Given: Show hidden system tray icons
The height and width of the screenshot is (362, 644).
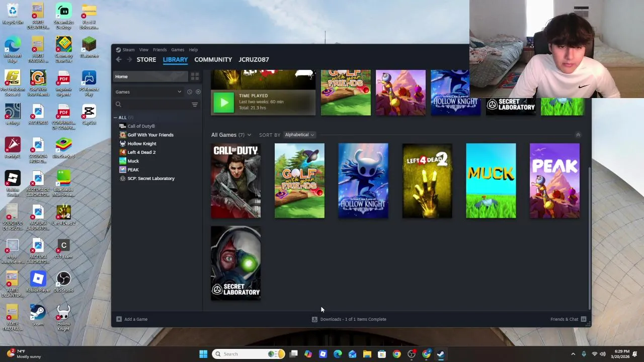Looking at the screenshot, I should pos(573,354).
